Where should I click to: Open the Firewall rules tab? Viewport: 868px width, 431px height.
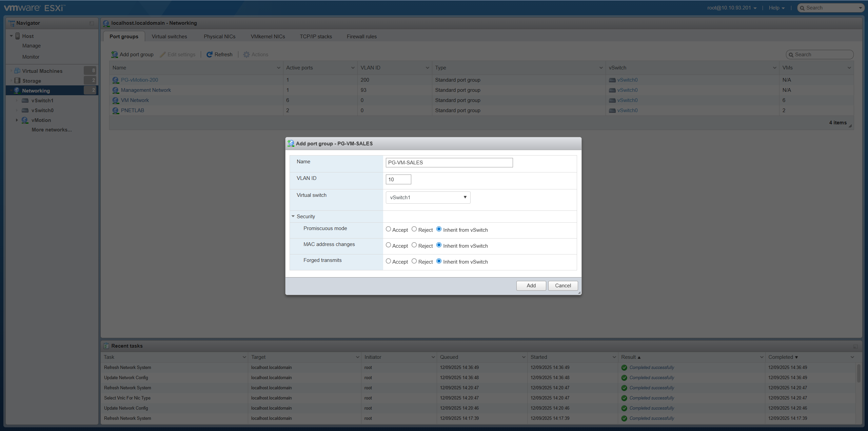(361, 36)
